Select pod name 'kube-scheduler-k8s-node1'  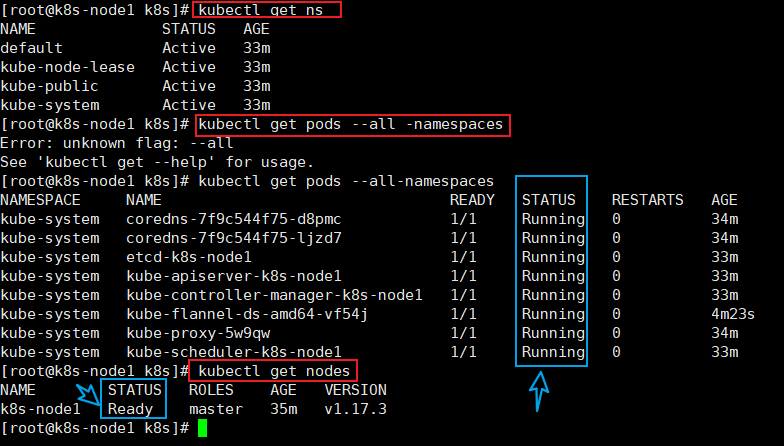(234, 352)
